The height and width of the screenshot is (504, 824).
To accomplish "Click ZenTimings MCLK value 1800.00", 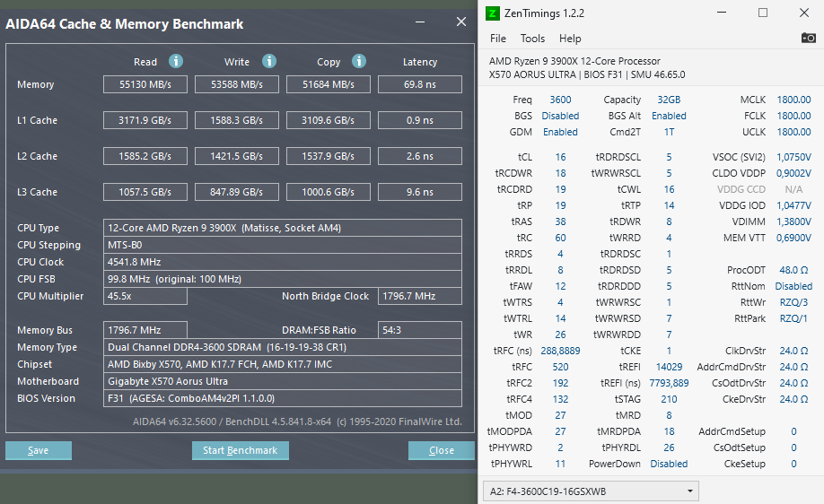I will pyautogui.click(x=793, y=100).
